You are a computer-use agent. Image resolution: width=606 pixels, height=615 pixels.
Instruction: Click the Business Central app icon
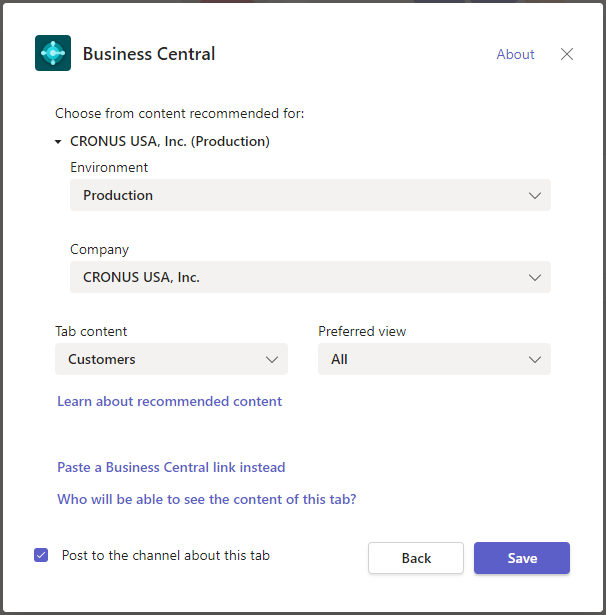53,53
